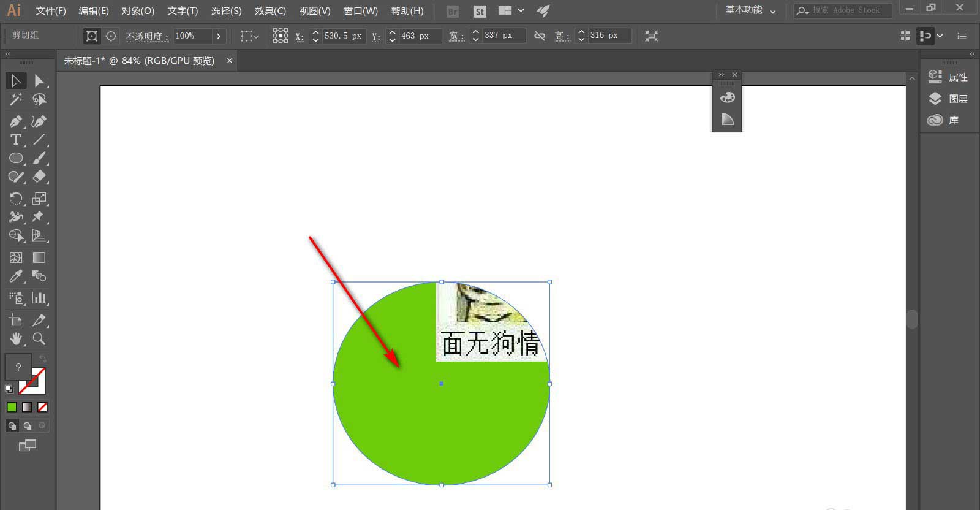Click the Transform panel icon
980x510 pixels.
coord(652,36)
